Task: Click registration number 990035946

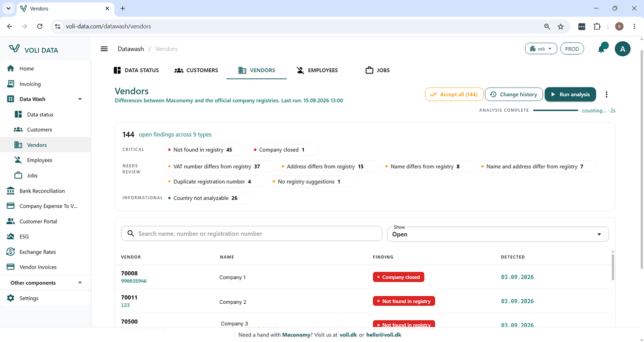Action: pyautogui.click(x=134, y=281)
